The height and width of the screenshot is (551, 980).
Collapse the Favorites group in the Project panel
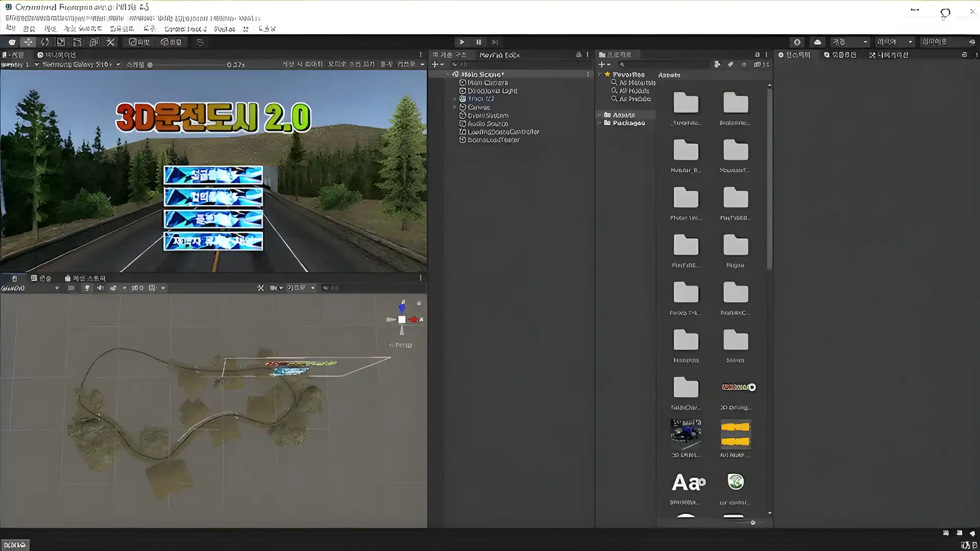tap(600, 74)
